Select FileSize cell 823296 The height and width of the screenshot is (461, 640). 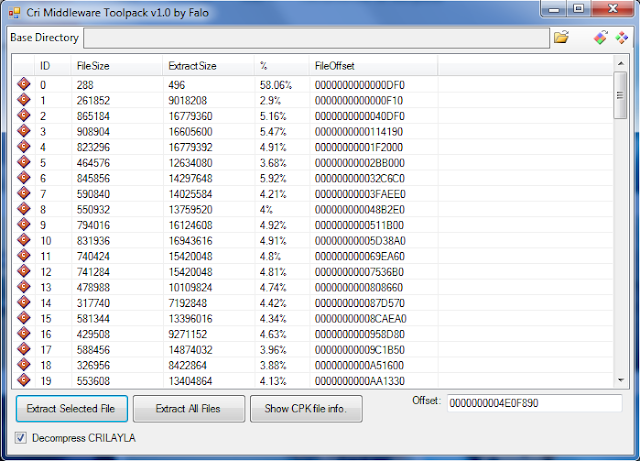click(93, 147)
